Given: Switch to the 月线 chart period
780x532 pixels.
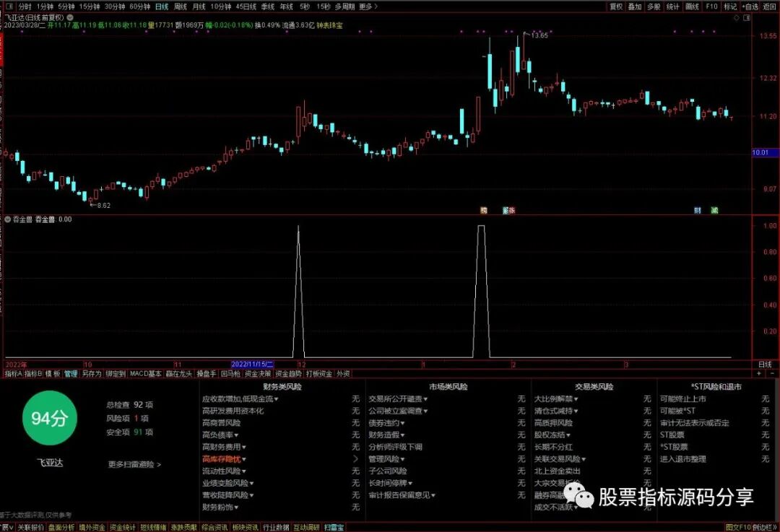Looking at the screenshot, I should pyautogui.click(x=199, y=6).
